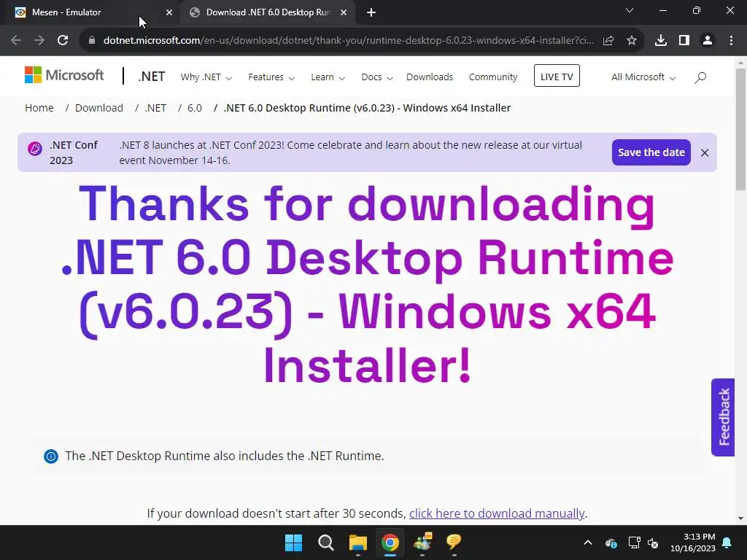Open the Chrome profile avatar
Image resolution: width=747 pixels, height=560 pixels.
click(708, 41)
